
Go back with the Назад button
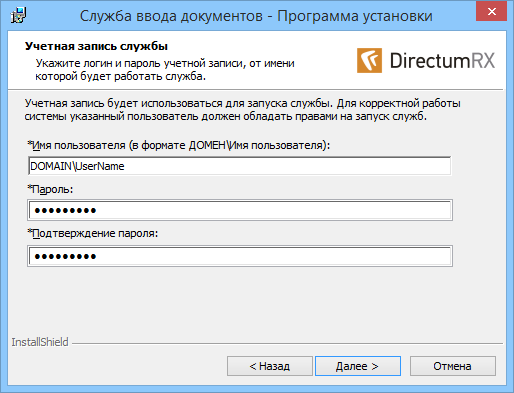click(x=270, y=366)
